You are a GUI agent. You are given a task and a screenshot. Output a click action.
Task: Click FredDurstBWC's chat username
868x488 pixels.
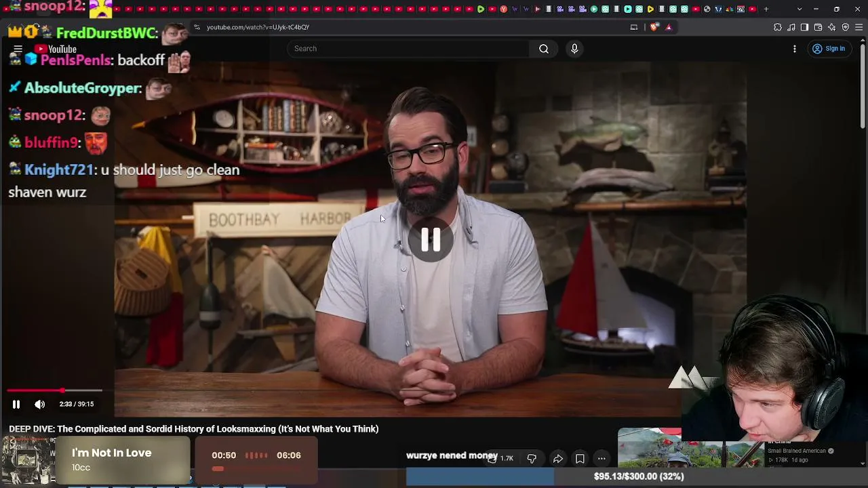coord(106,33)
